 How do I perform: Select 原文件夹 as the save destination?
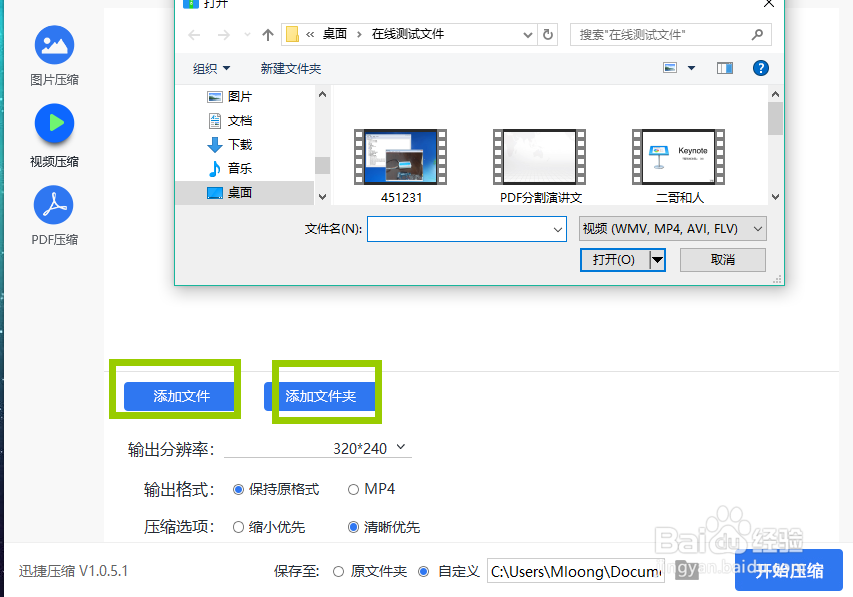(339, 570)
